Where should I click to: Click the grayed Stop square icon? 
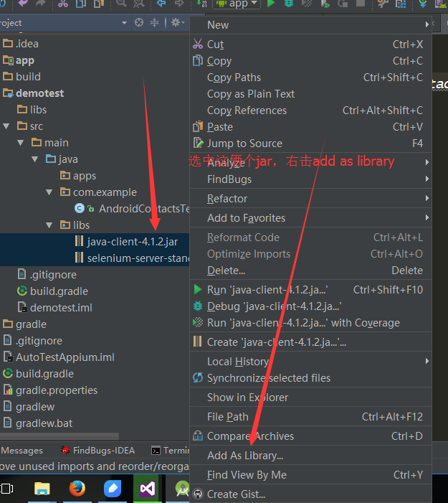[x=361, y=3]
